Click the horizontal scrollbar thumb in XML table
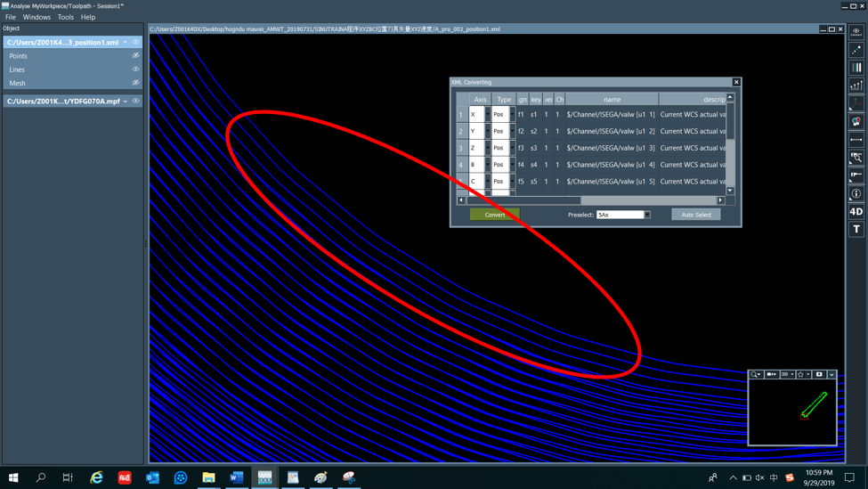868x489 pixels. [523, 200]
